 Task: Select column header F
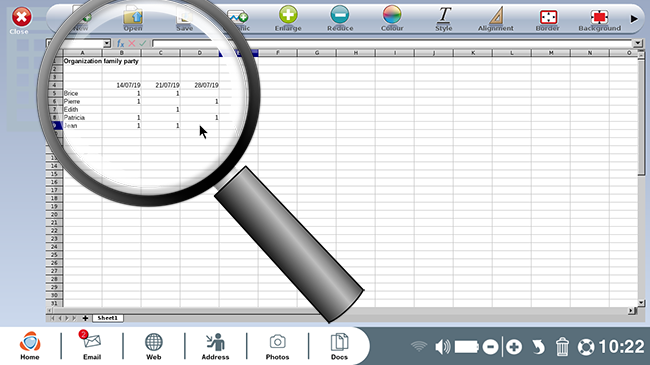[278, 53]
